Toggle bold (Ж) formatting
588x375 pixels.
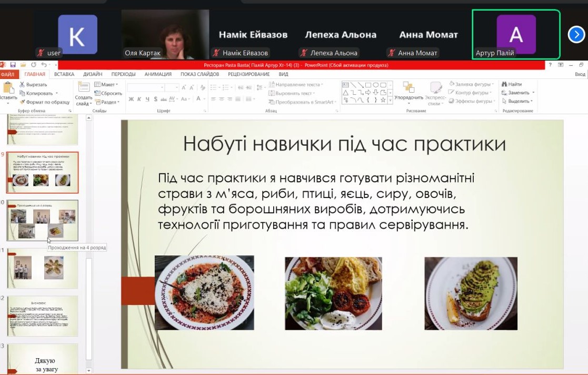click(x=132, y=99)
